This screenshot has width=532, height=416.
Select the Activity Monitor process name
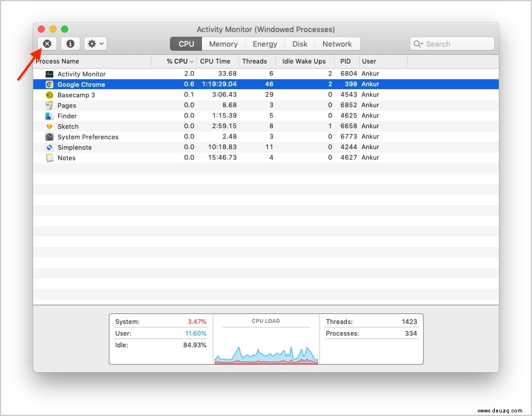pos(81,74)
